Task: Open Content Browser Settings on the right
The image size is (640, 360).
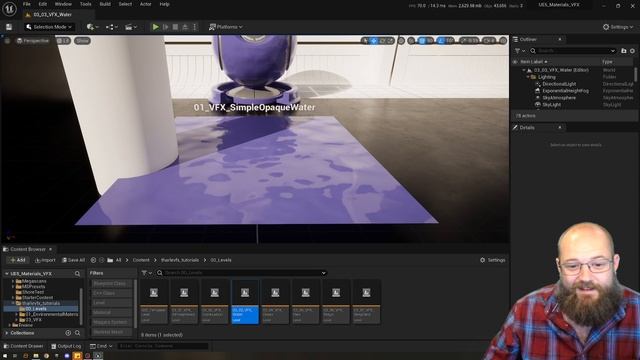Action: tap(493, 260)
